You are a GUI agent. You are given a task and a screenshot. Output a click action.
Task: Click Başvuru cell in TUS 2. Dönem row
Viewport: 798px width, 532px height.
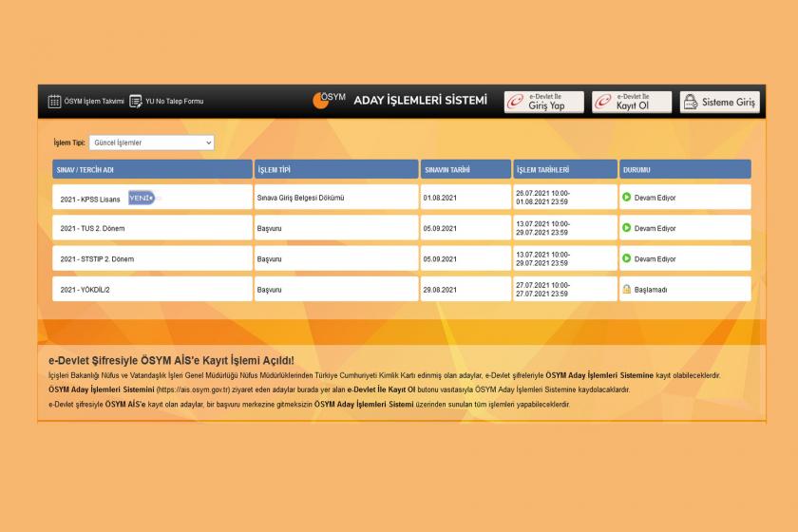click(x=336, y=228)
